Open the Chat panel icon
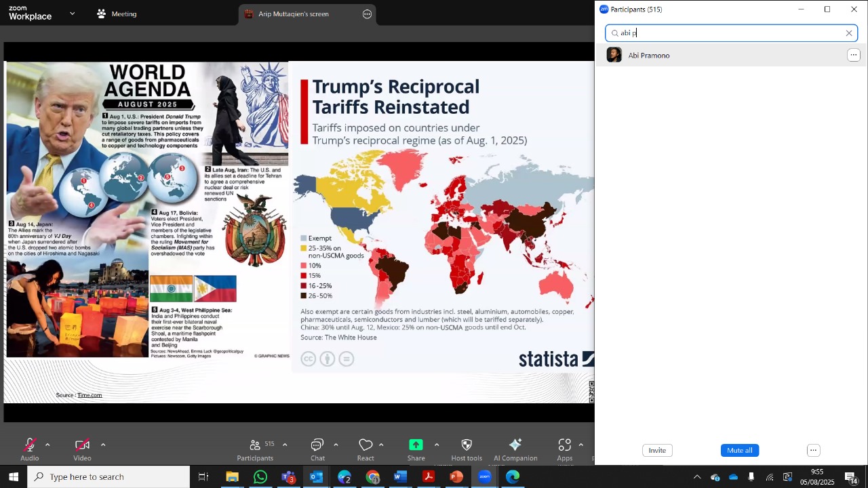This screenshot has width=868, height=488. [317, 445]
